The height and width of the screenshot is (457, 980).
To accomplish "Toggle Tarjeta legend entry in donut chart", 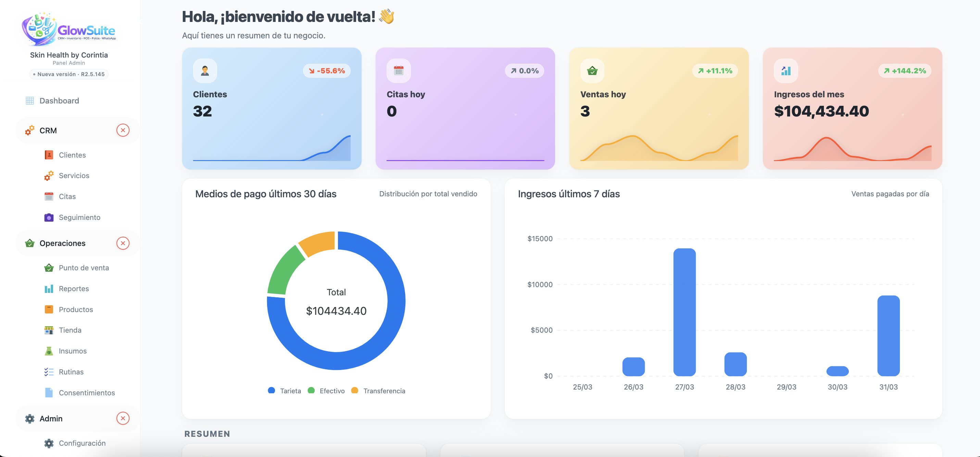I will (x=285, y=391).
